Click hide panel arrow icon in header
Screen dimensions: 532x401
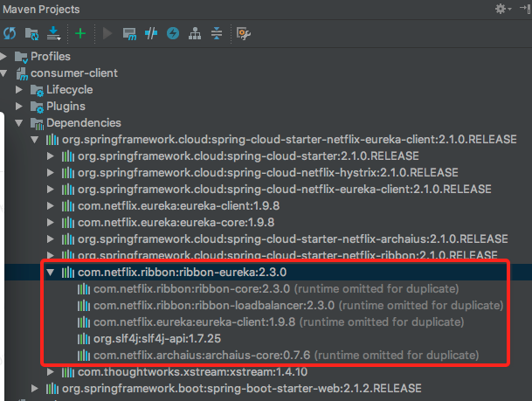click(525, 9)
